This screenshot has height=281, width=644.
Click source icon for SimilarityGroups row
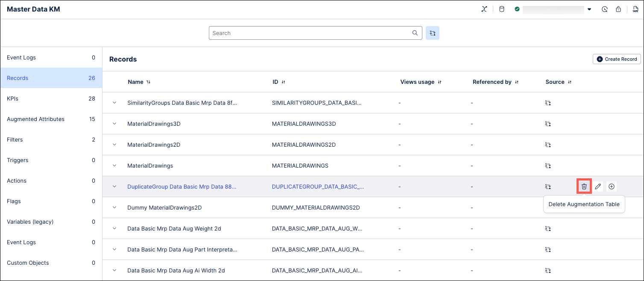coord(548,103)
